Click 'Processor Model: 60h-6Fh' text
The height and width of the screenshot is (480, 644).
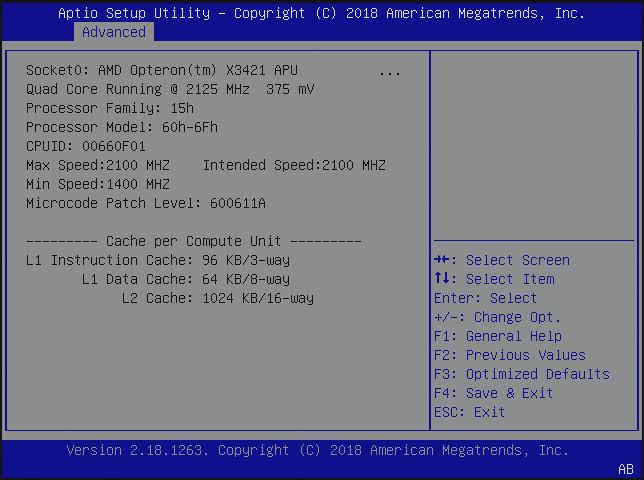[122, 127]
